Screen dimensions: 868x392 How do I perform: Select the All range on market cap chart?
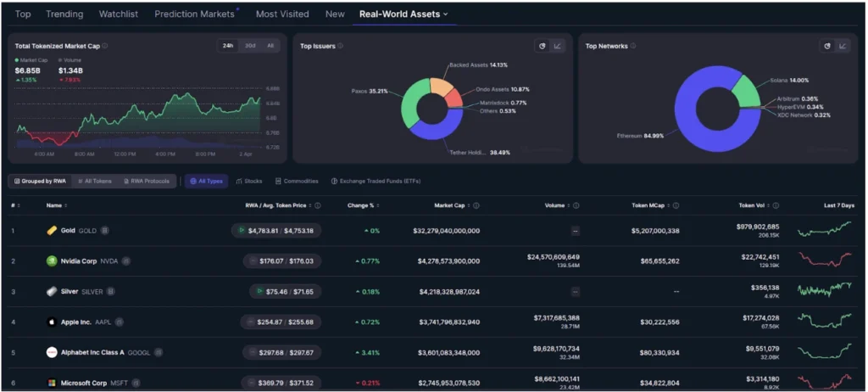coord(270,46)
